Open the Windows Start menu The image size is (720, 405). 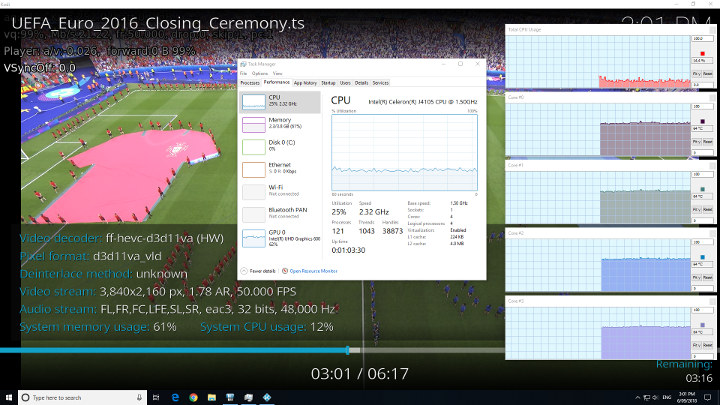pos(9,398)
